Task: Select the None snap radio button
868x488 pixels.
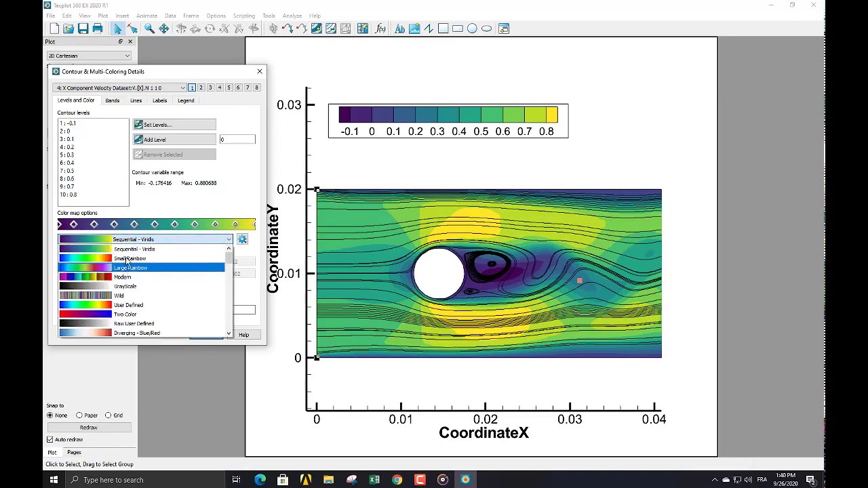Action: (50, 415)
